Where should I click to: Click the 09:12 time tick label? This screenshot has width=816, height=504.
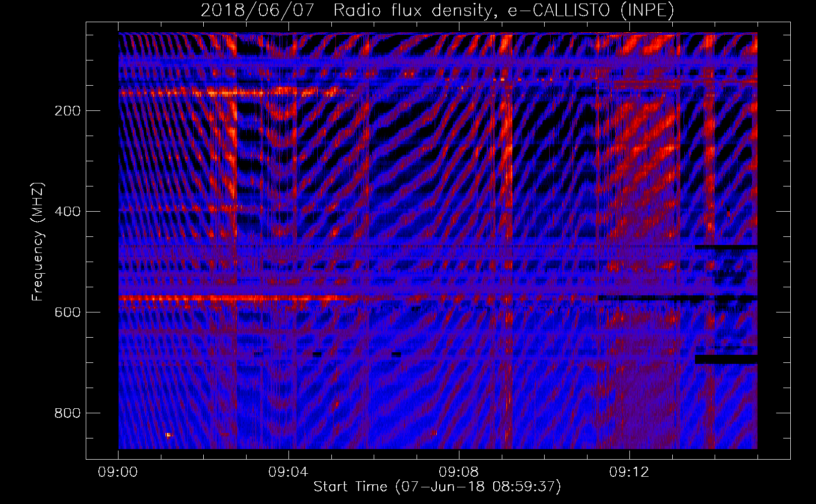(x=629, y=472)
